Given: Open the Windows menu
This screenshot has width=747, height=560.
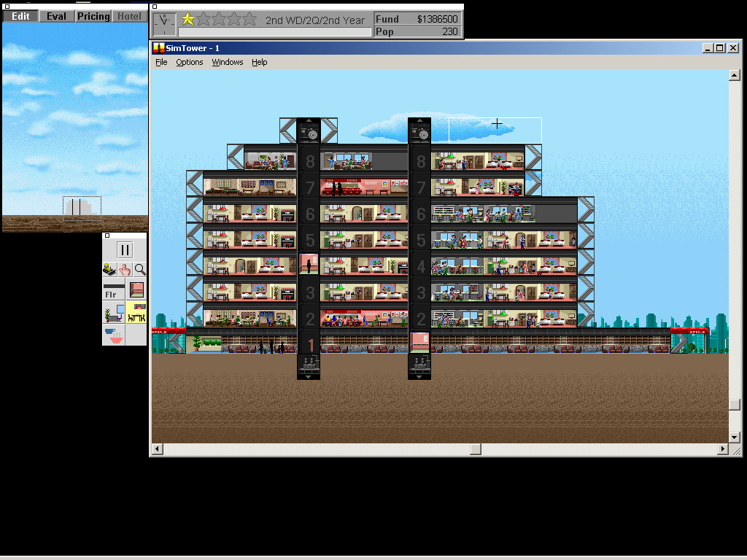Looking at the screenshot, I should [x=228, y=62].
